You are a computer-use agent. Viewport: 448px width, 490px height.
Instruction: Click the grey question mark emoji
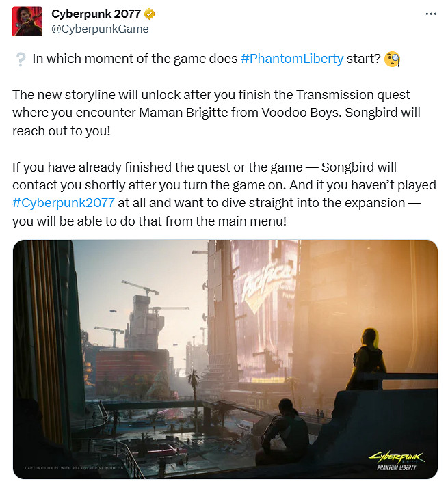pyautogui.click(x=21, y=59)
